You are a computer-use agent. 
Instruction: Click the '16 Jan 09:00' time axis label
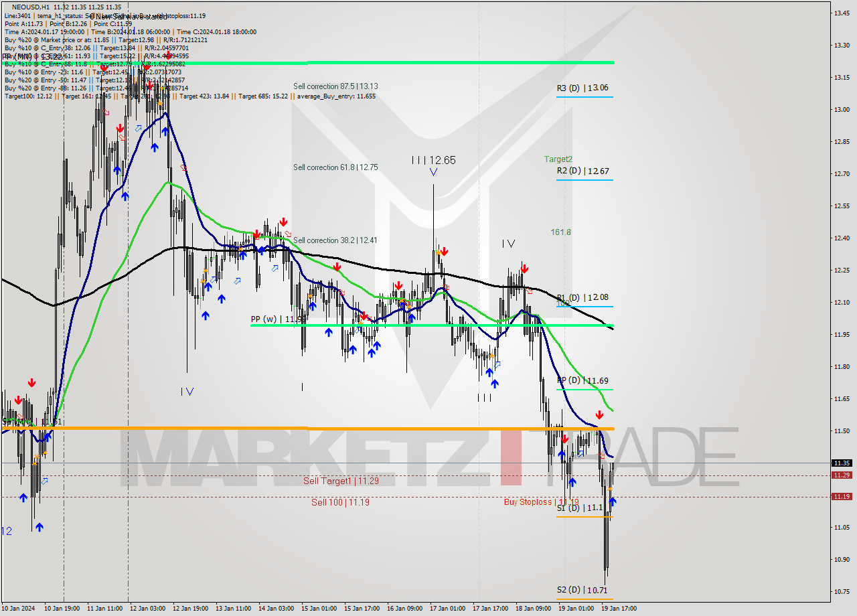point(404,609)
